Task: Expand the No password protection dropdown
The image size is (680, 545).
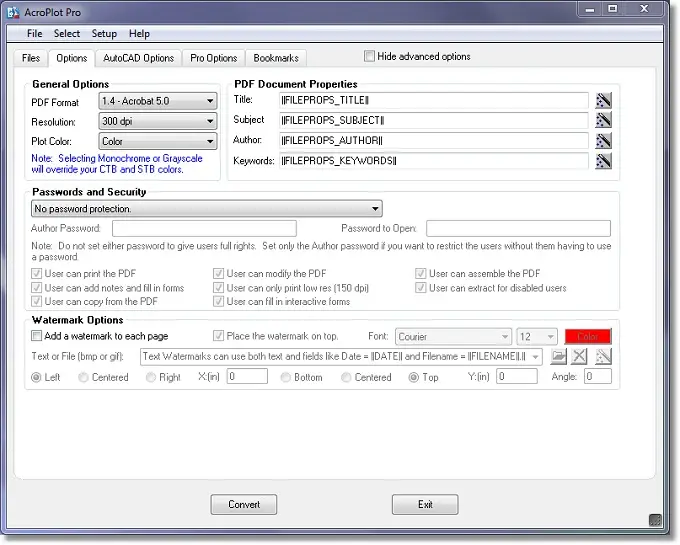Action: (x=206, y=209)
